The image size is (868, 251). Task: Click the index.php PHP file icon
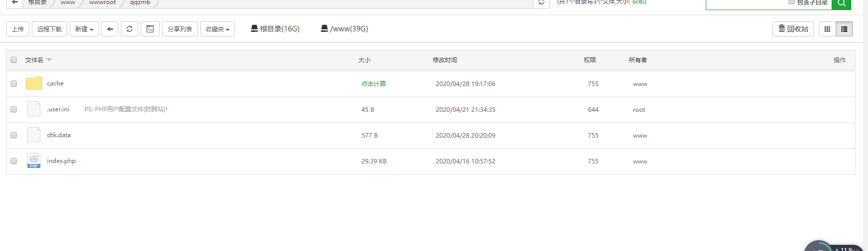coord(34,161)
